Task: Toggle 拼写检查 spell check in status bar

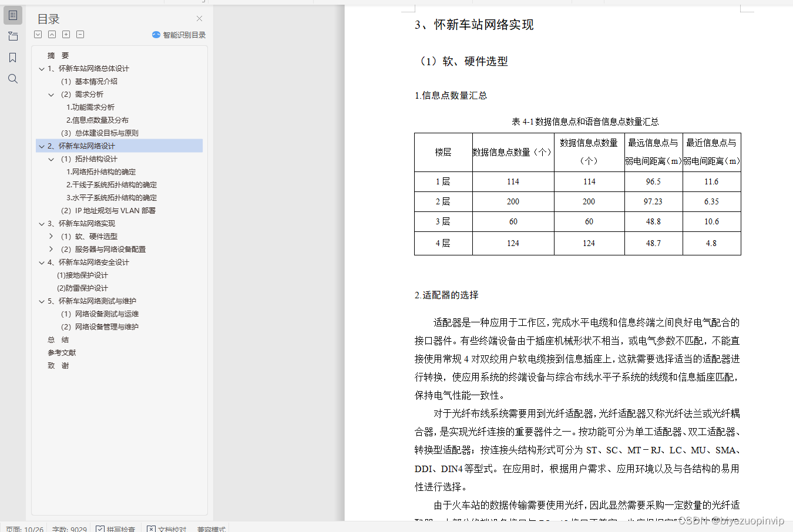Action: [116, 529]
